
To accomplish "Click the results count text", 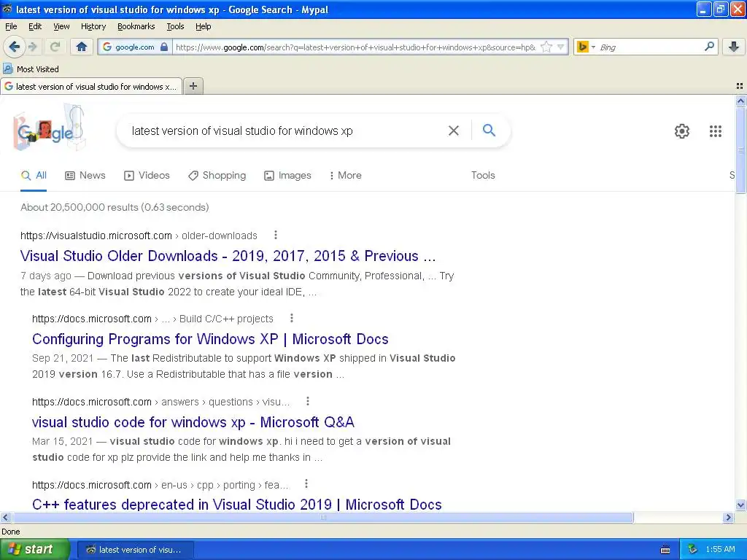I will pos(115,207).
